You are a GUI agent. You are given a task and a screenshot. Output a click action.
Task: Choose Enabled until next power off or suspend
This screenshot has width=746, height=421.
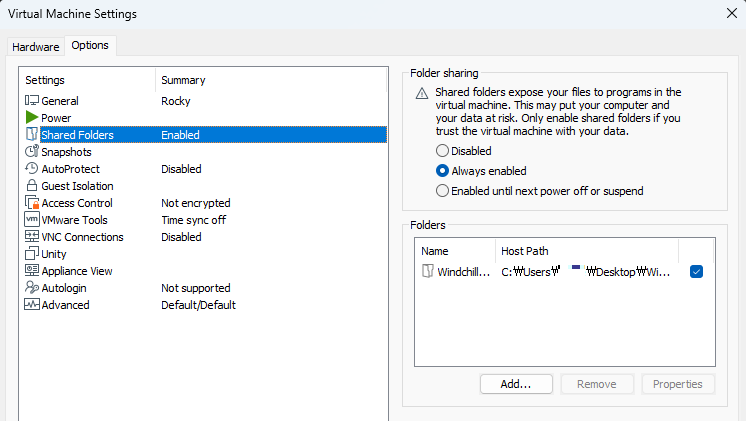point(442,191)
